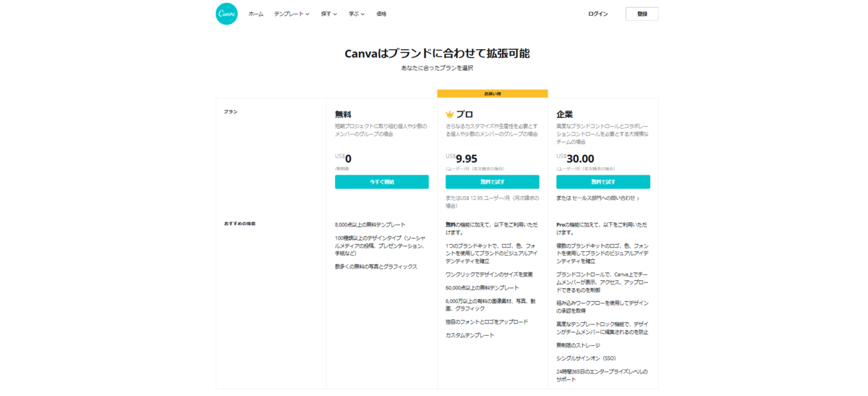Click 独自のフォントとロゴをアップロード feature text
The width and height of the screenshot is (868, 396).
(487, 321)
